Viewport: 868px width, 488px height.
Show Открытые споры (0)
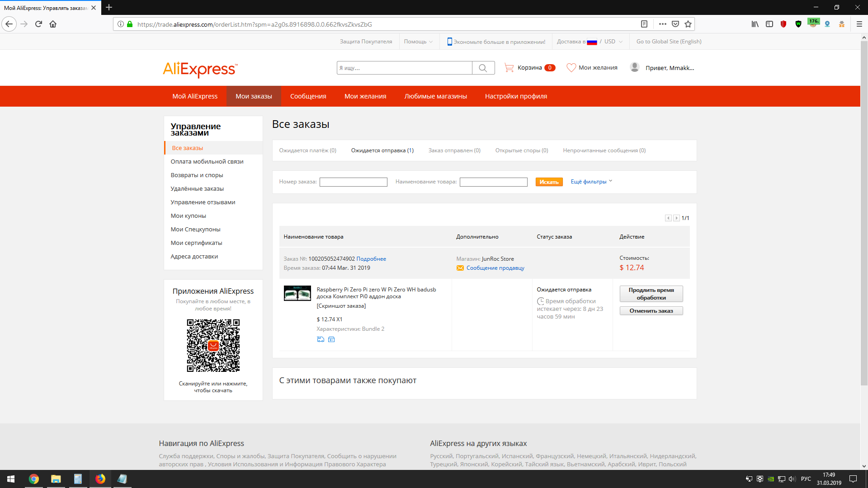click(x=522, y=150)
